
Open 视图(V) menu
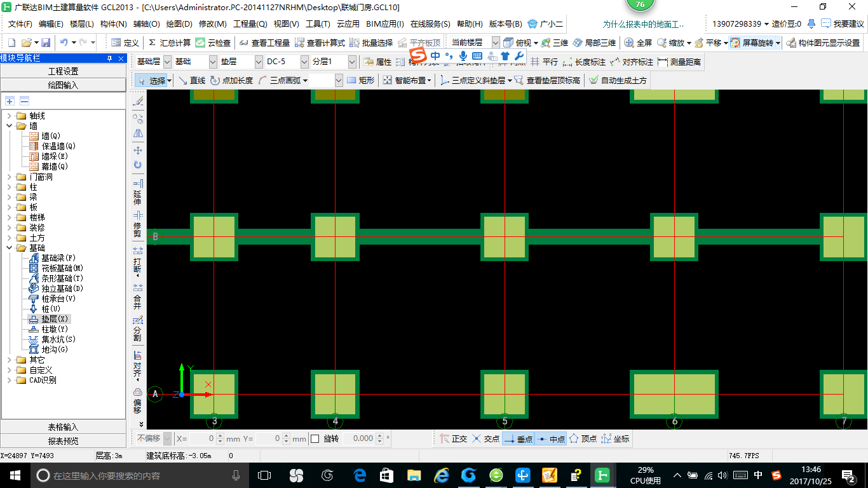[x=286, y=24]
